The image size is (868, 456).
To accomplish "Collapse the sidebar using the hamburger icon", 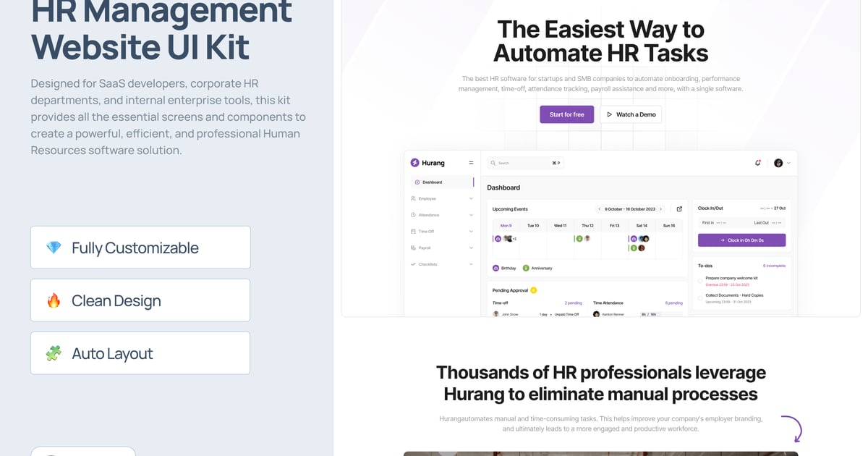I will coord(470,163).
